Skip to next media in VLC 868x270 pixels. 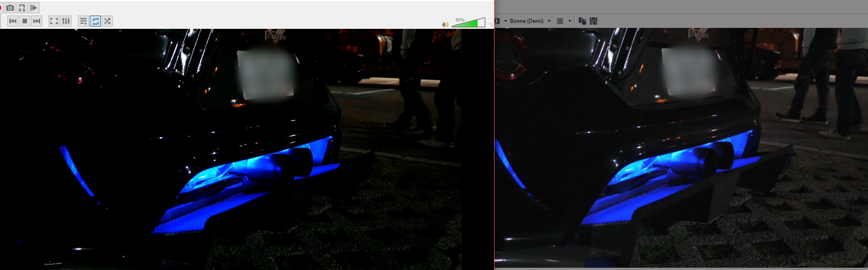tap(37, 21)
